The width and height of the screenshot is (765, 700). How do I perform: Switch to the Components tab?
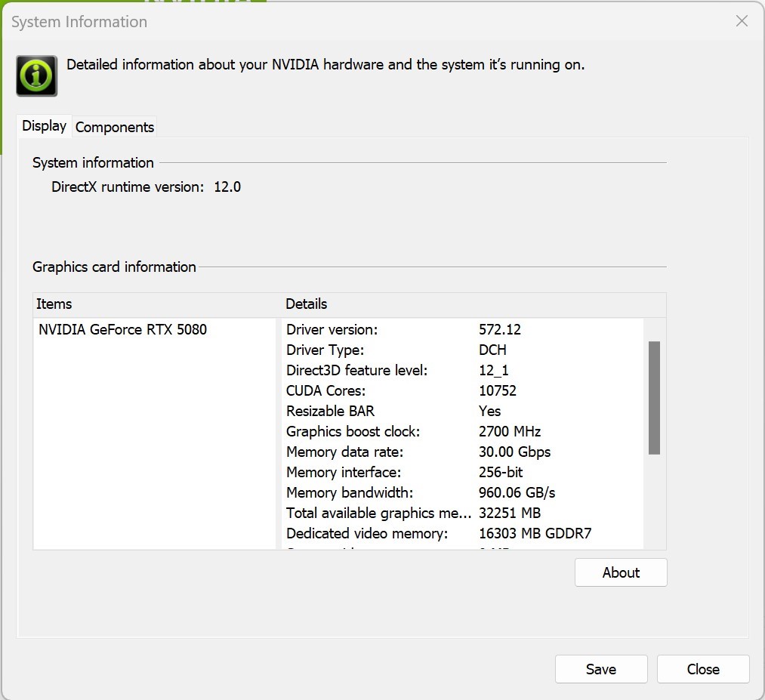pyautogui.click(x=115, y=127)
